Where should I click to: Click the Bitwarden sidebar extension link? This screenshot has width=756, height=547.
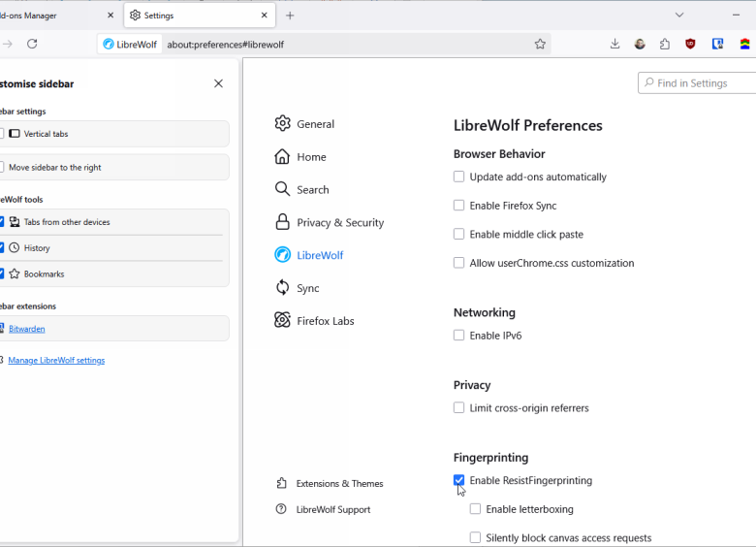tap(27, 329)
